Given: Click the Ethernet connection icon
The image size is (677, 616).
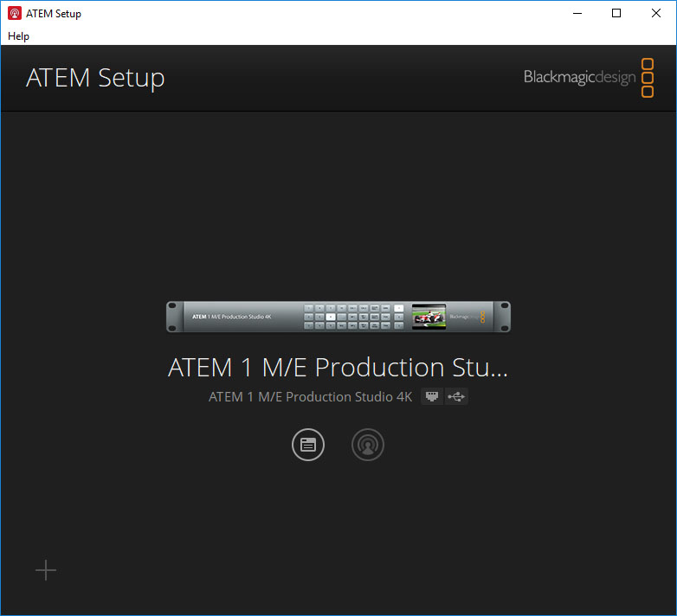Looking at the screenshot, I should 432,396.
